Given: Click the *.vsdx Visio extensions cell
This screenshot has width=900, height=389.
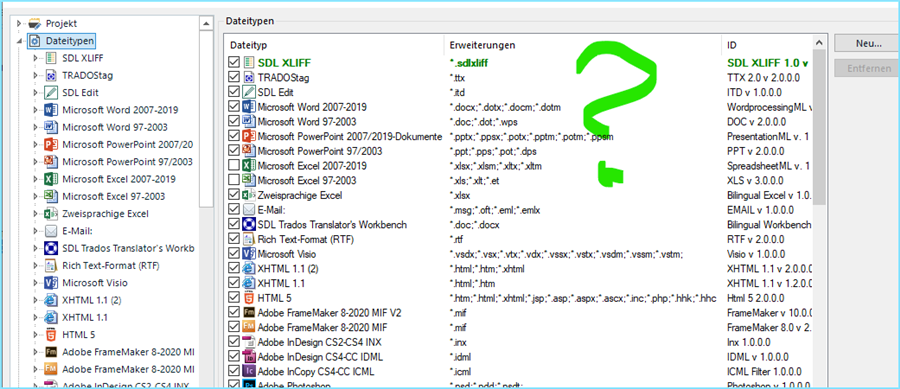Looking at the screenshot, I should click(565, 254).
